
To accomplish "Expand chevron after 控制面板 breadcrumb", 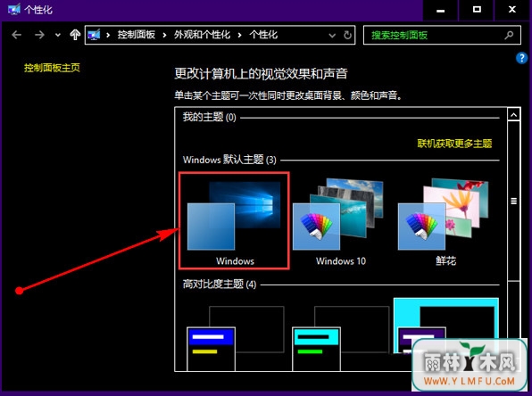I will 165,35.
